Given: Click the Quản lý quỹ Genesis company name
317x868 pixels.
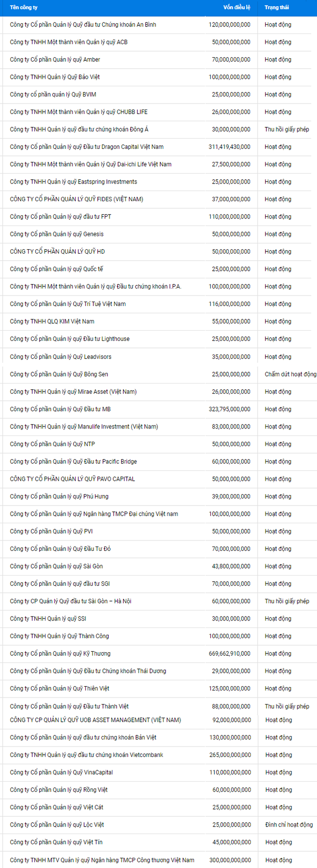Looking at the screenshot, I should (x=57, y=234).
